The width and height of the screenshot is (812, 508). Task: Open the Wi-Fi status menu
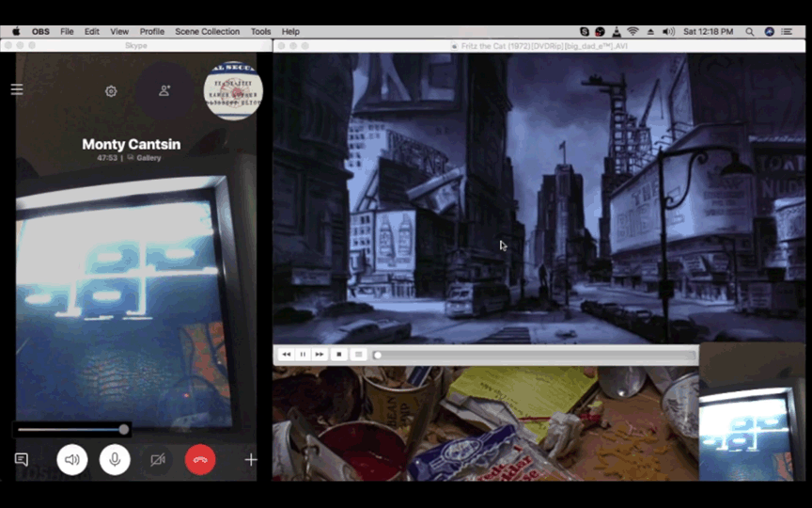(632, 32)
